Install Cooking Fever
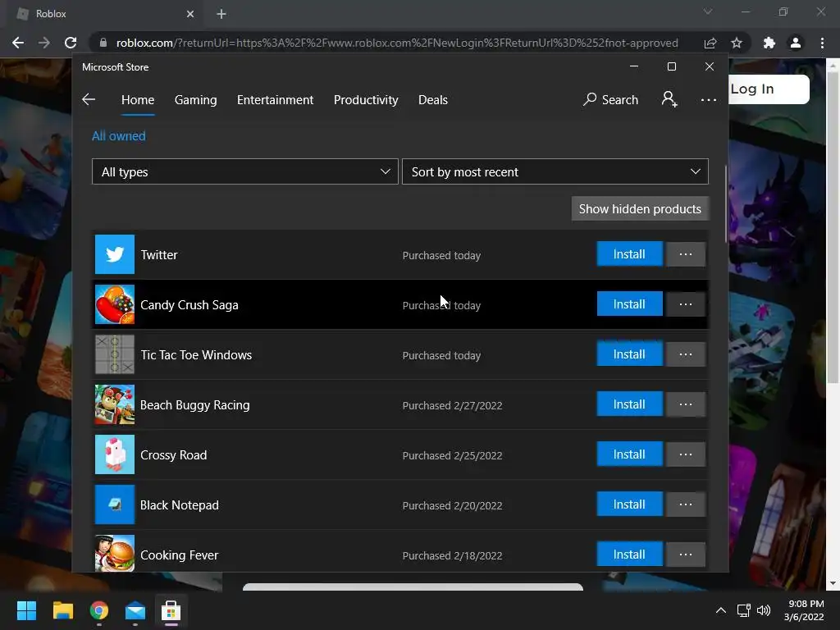Viewport: 840px width, 630px height. [629, 555]
